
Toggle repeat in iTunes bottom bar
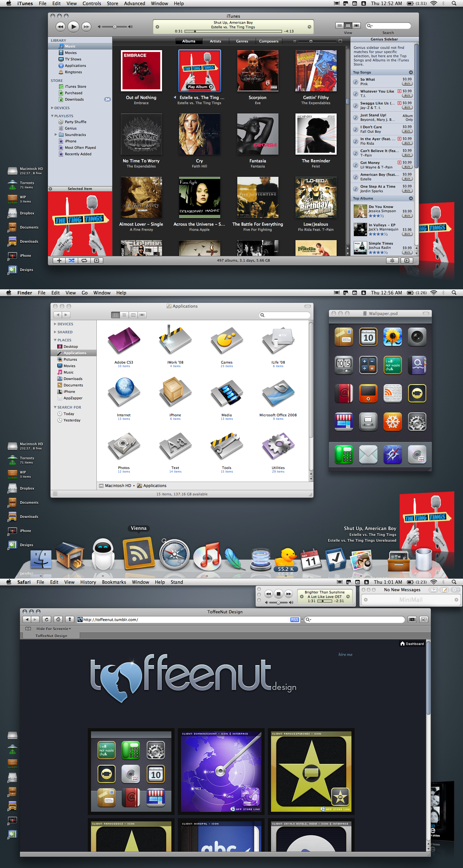84,260
